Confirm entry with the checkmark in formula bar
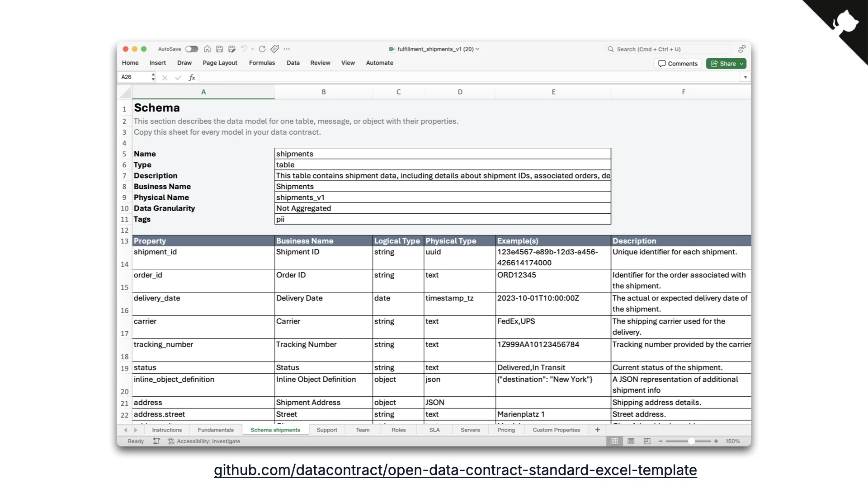 178,77
